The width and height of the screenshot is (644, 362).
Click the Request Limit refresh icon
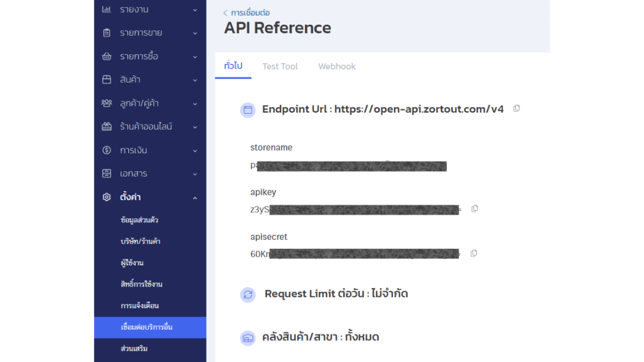click(x=247, y=294)
